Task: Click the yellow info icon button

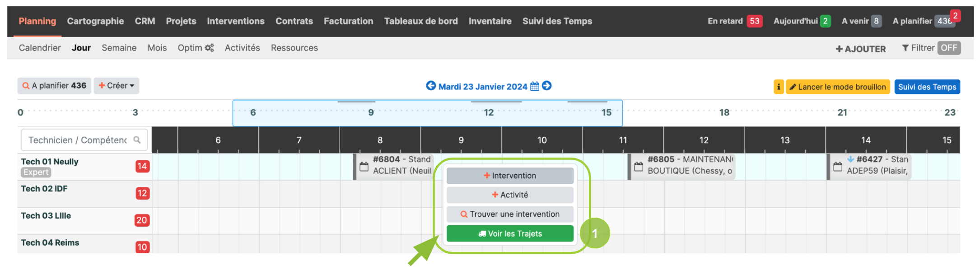Action: tap(779, 87)
